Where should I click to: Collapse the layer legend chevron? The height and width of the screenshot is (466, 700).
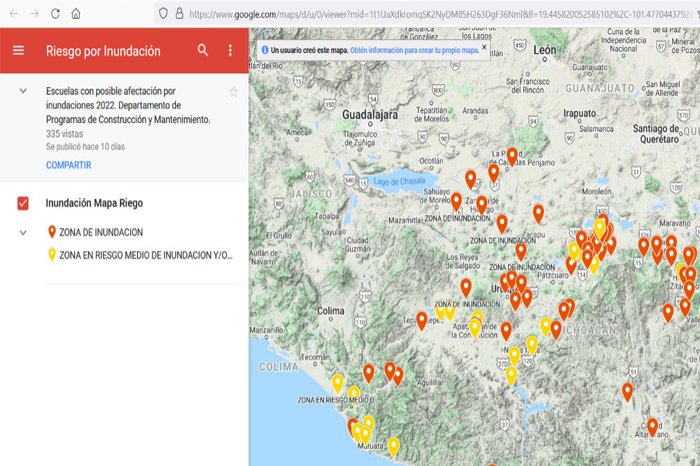[x=23, y=232]
